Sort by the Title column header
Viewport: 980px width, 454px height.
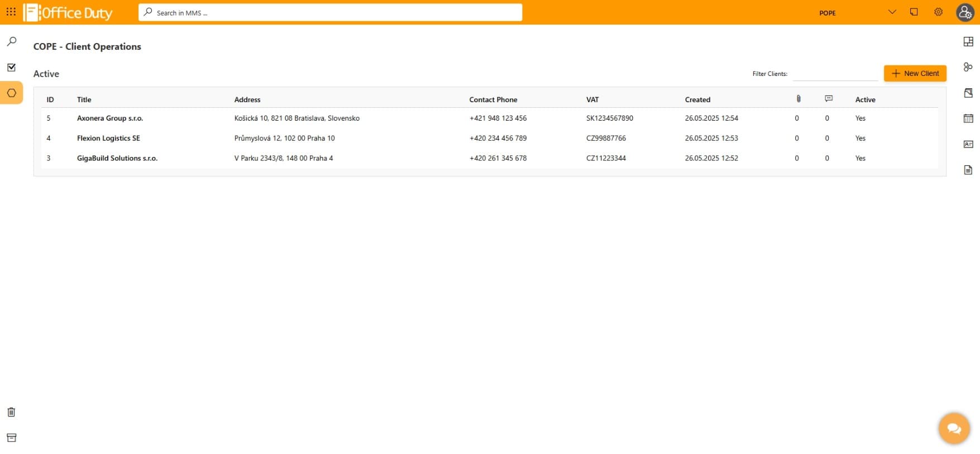[x=84, y=99]
